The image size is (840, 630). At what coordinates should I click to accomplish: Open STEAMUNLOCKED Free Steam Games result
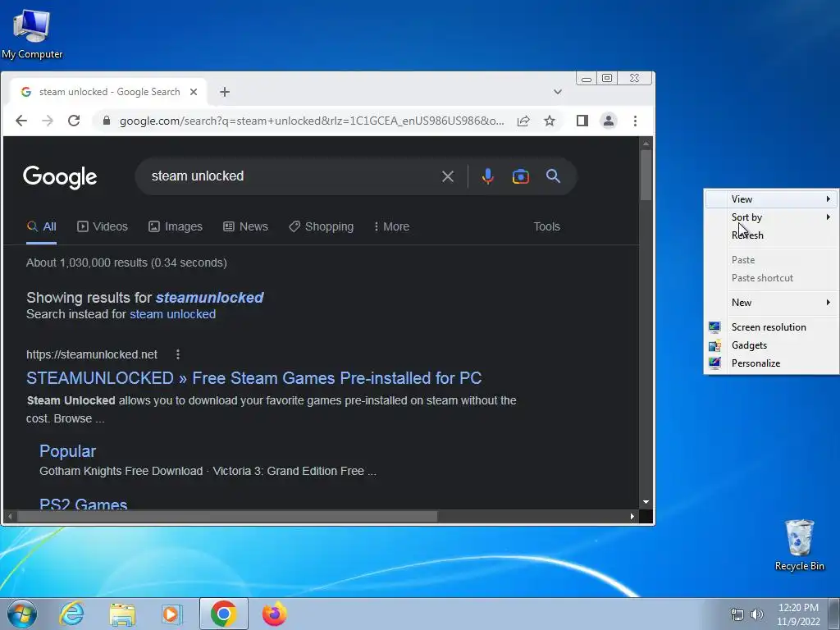pyautogui.click(x=254, y=378)
